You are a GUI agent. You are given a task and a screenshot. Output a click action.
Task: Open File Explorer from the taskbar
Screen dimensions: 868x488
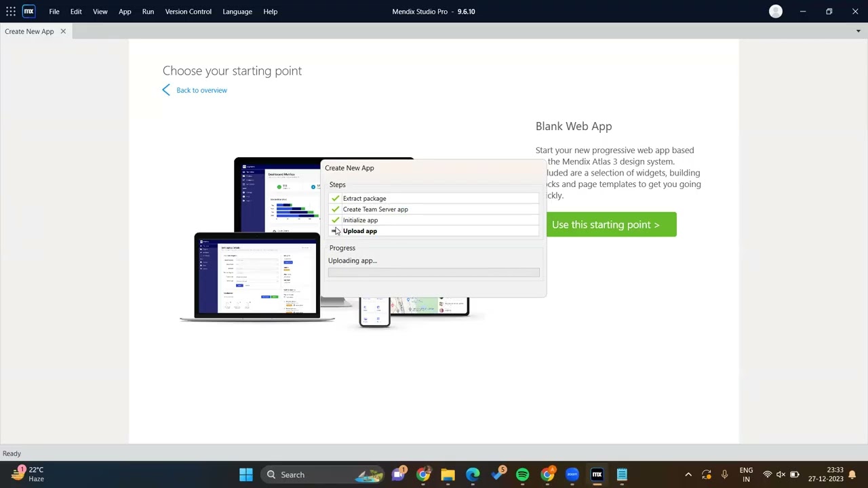[x=448, y=474]
